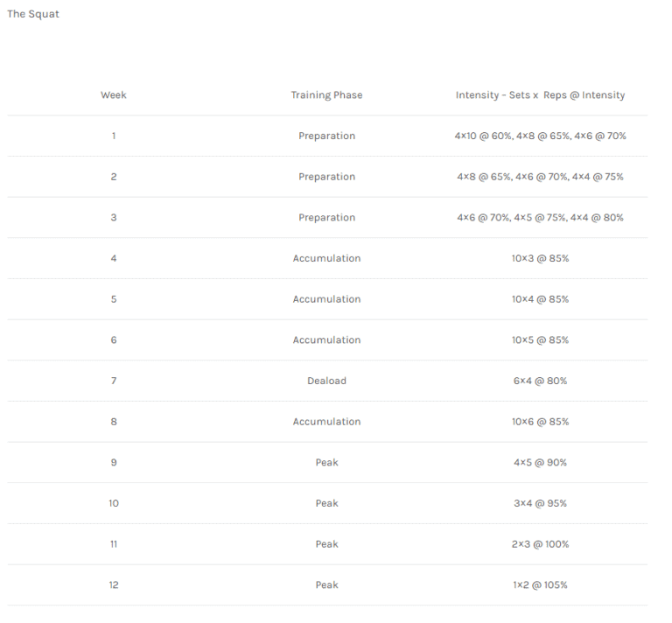The height and width of the screenshot is (623, 672).
Task: Click the "The Squat" heading
Action: 33,14
